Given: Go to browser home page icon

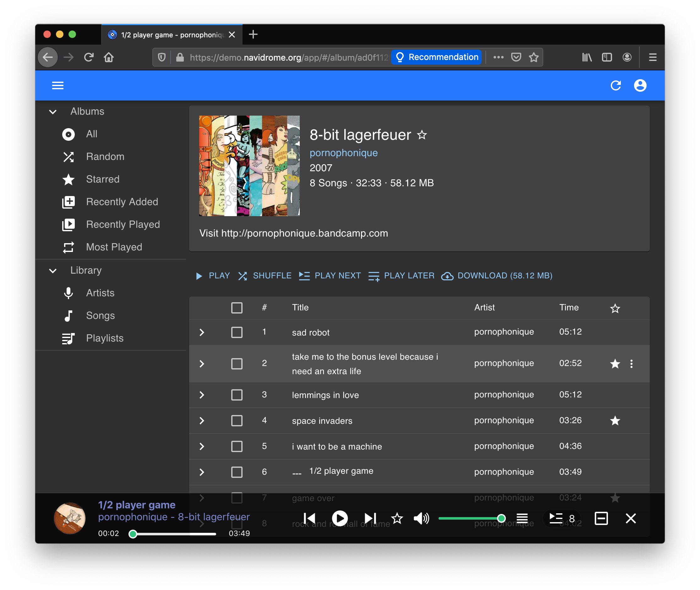Looking at the screenshot, I should click(109, 57).
